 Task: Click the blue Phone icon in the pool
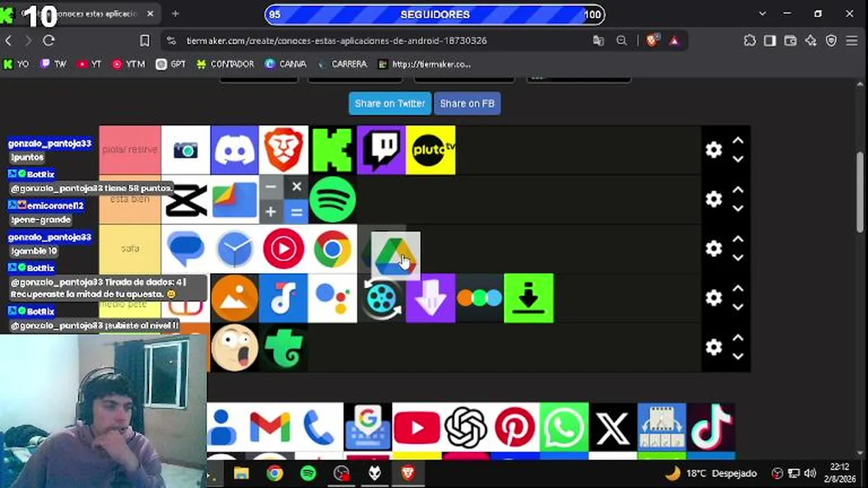(x=319, y=427)
